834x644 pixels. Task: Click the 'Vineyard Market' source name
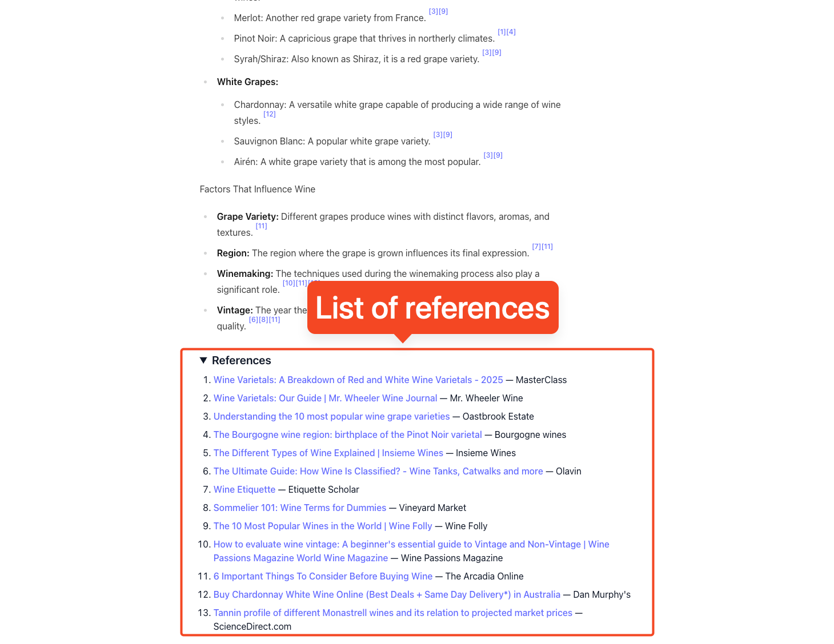(432, 508)
